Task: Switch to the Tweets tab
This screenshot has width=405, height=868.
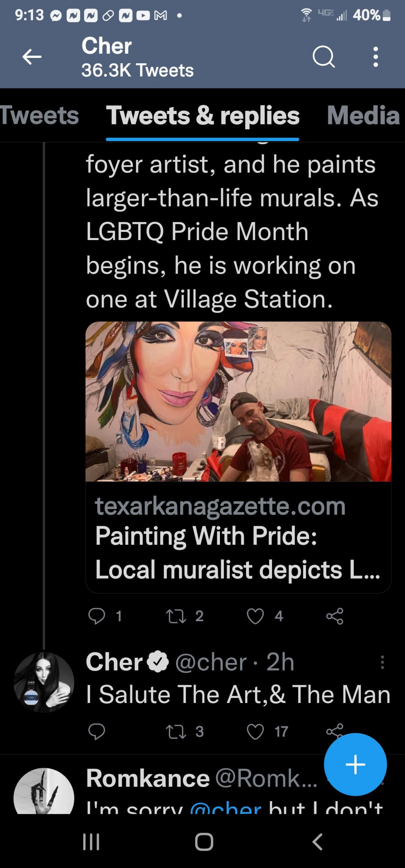Action: 39,115
